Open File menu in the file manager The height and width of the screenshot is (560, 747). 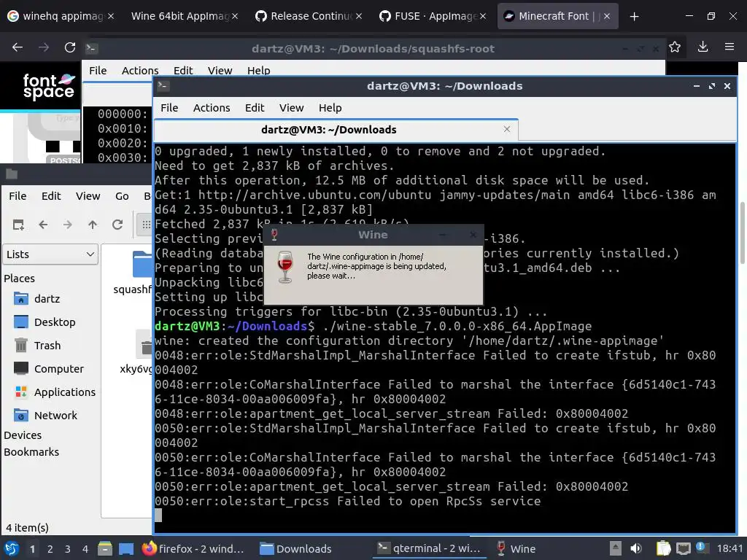point(18,196)
